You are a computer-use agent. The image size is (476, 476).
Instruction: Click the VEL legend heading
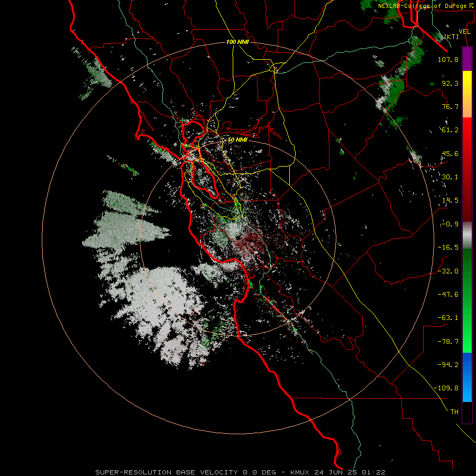tap(464, 32)
